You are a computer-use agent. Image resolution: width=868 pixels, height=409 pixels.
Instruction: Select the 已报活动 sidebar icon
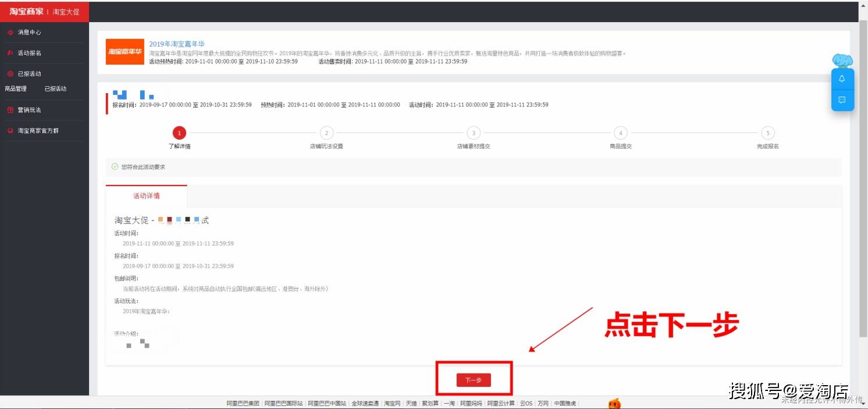tap(10, 74)
